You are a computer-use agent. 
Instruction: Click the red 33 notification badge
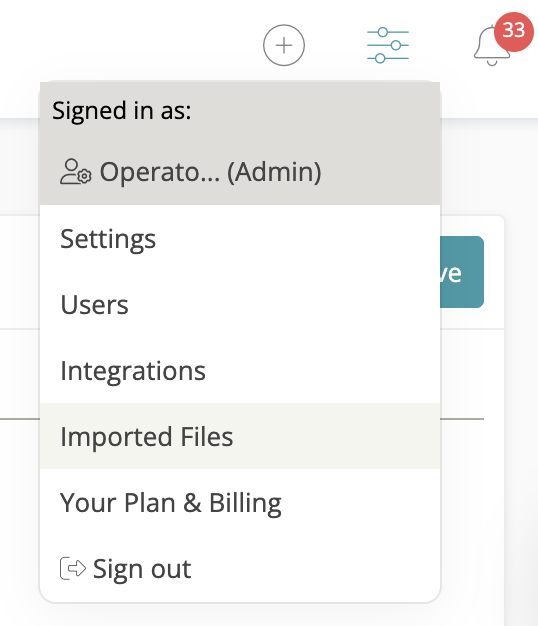pos(514,32)
